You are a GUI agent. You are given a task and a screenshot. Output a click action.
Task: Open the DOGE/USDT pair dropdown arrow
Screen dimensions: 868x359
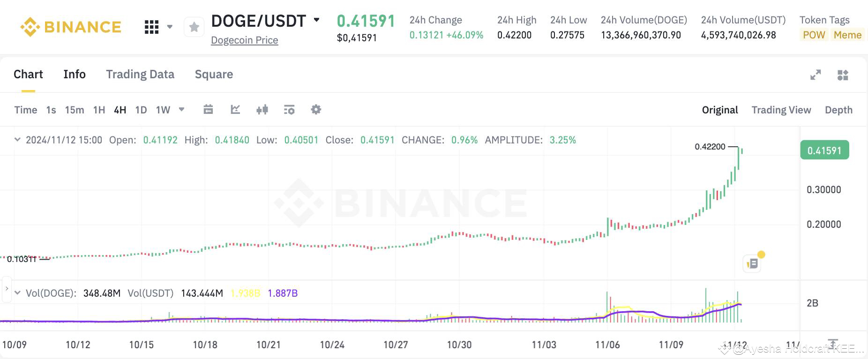317,20
